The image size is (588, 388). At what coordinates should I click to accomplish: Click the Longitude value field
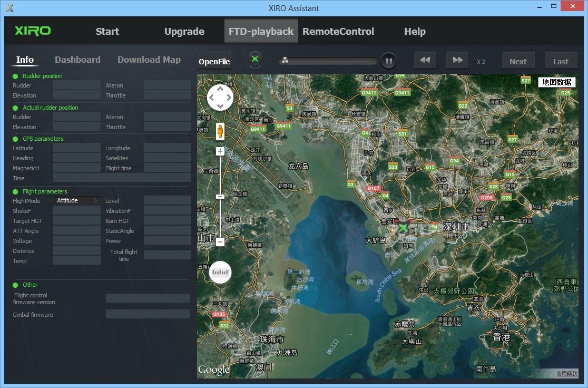coord(167,148)
